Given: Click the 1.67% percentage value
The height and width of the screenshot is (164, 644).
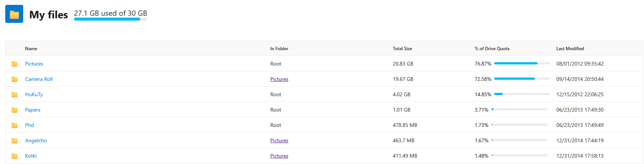Looking at the screenshot, I should 481,141.
